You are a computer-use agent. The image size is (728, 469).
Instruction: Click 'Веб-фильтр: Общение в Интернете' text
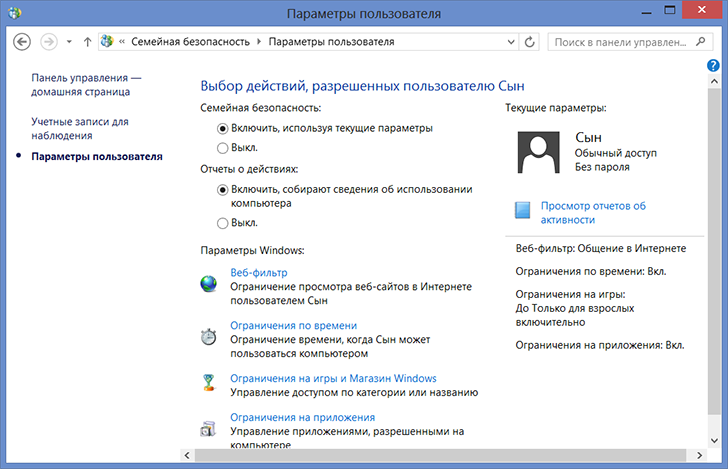pyautogui.click(x=601, y=248)
